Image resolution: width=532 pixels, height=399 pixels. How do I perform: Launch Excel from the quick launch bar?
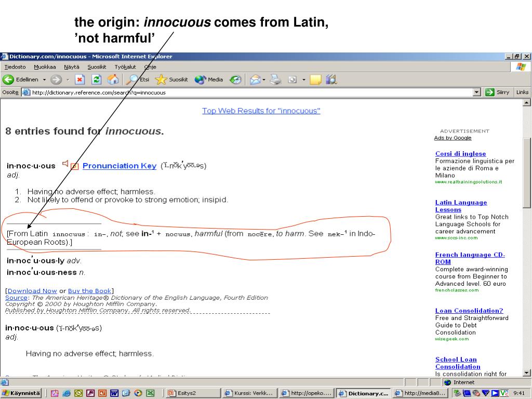[x=150, y=393]
